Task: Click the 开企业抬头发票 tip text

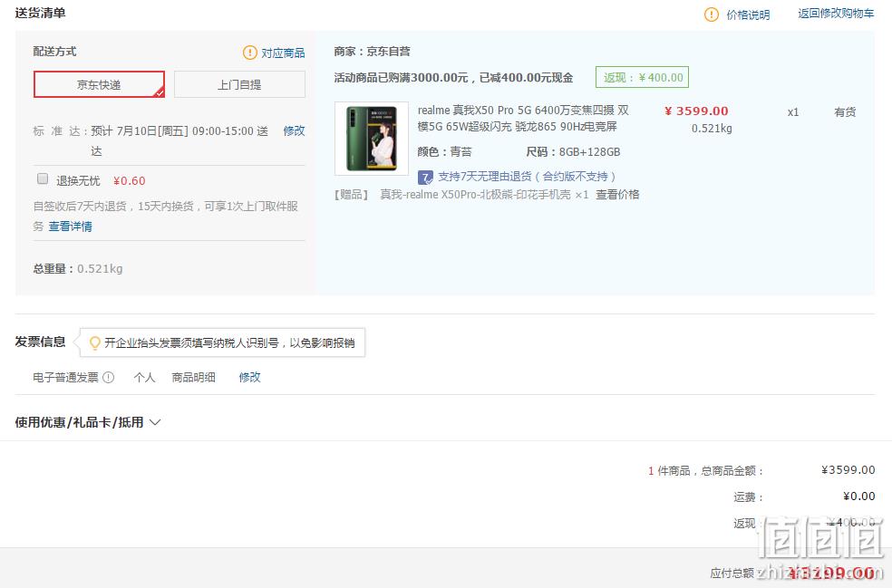Action: click(x=229, y=342)
